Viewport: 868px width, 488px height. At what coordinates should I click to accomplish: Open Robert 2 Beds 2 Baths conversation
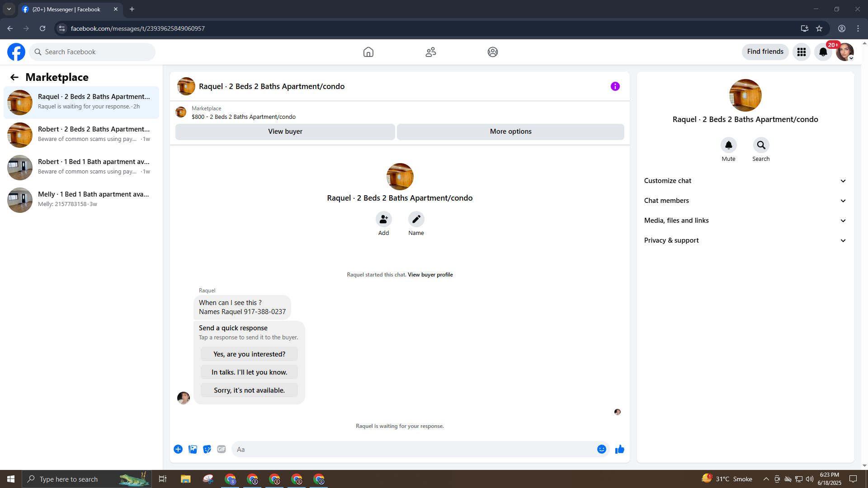(x=81, y=135)
